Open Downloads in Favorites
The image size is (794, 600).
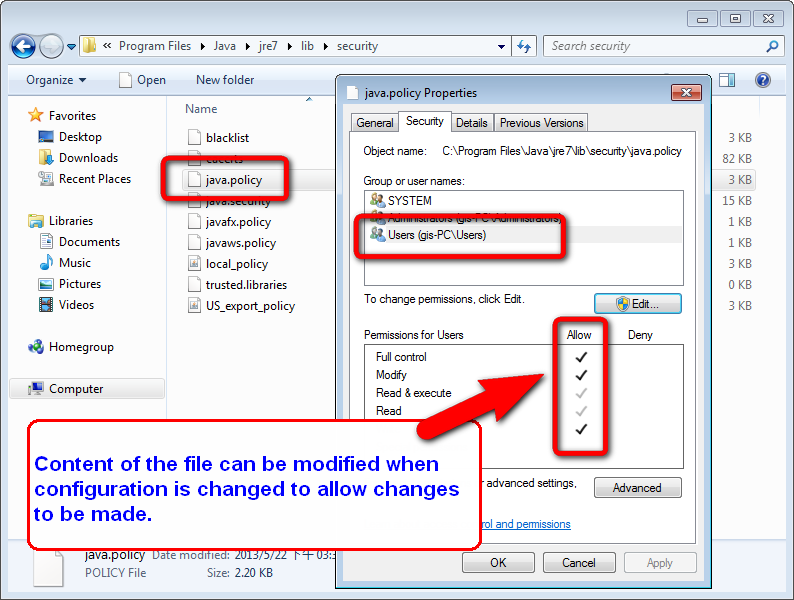[x=78, y=158]
